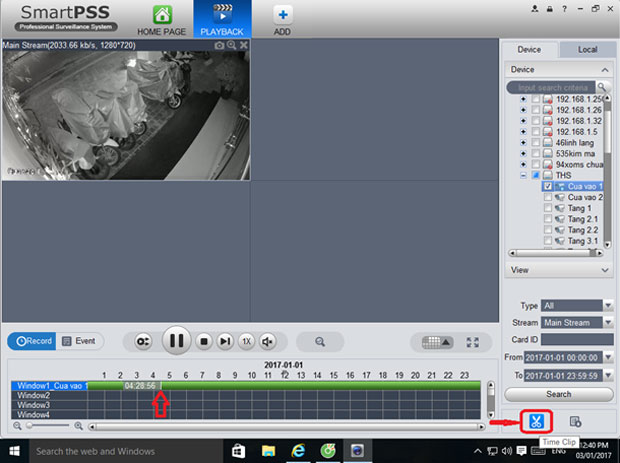Viewport: 620px width, 463px height.
Task: Switch to the Local tab
Action: click(587, 49)
